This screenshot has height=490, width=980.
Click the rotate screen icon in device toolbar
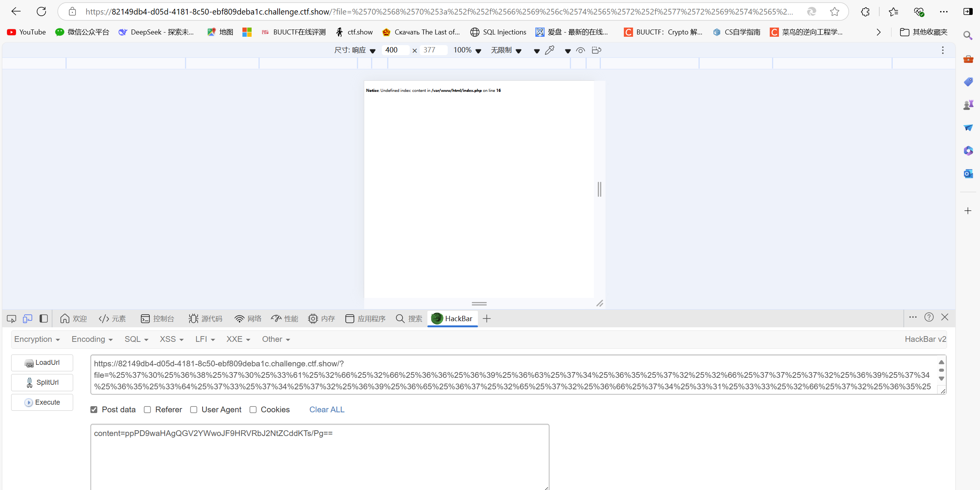[596, 50]
